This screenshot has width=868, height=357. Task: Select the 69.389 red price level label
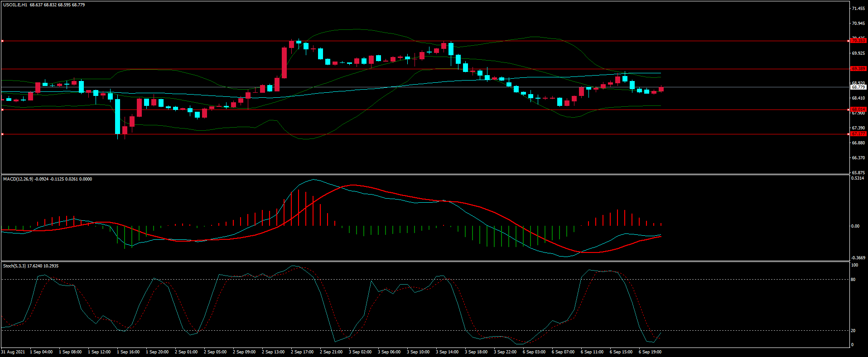click(858, 69)
